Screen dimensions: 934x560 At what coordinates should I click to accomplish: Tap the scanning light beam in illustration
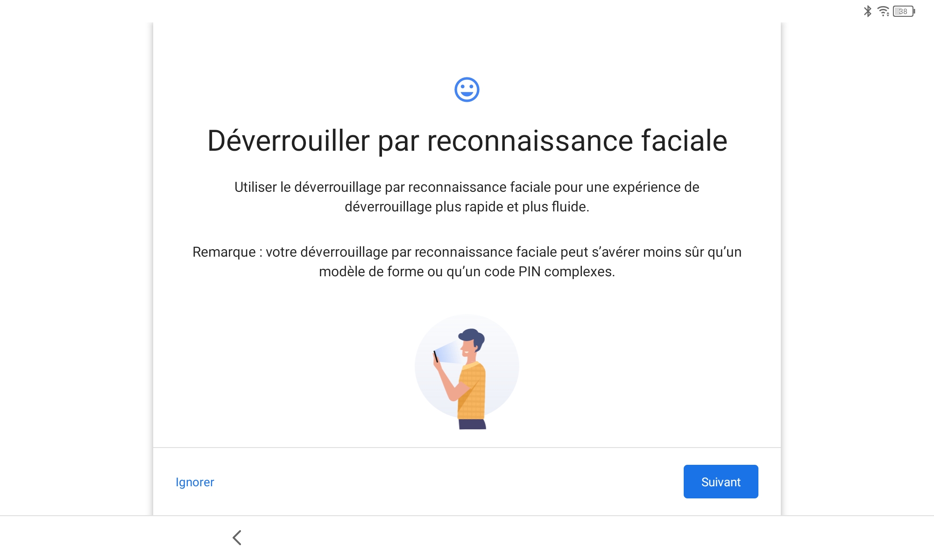pyautogui.click(x=451, y=352)
